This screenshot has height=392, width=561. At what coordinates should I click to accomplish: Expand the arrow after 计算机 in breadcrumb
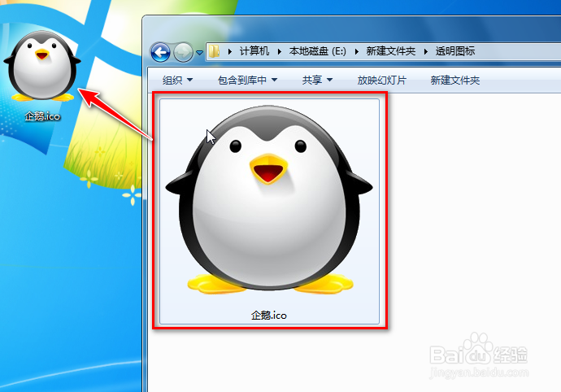click(280, 51)
